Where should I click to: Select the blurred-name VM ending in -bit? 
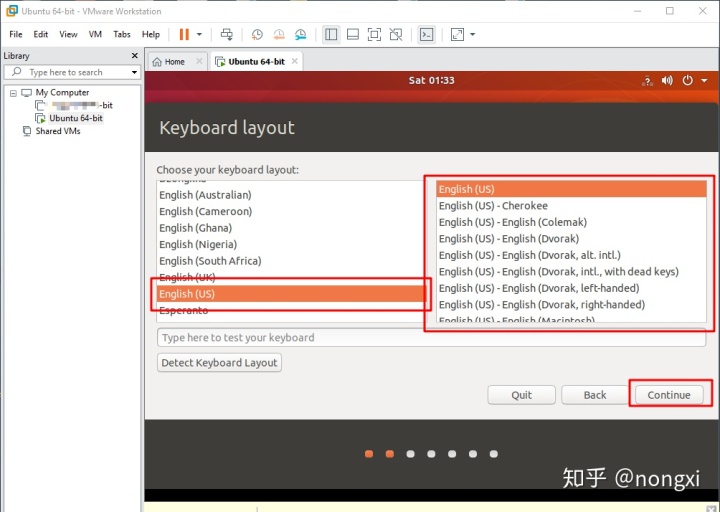point(81,105)
